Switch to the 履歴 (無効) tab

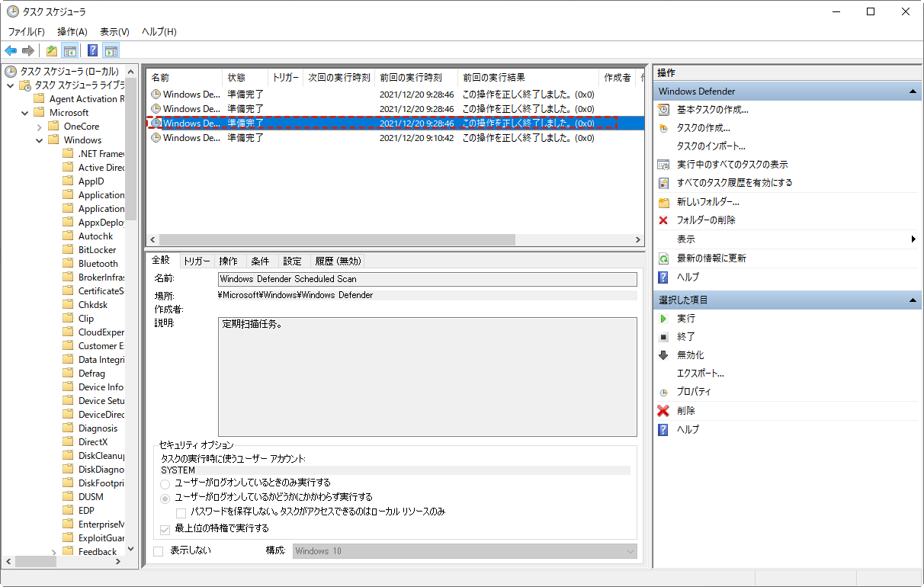[338, 261]
